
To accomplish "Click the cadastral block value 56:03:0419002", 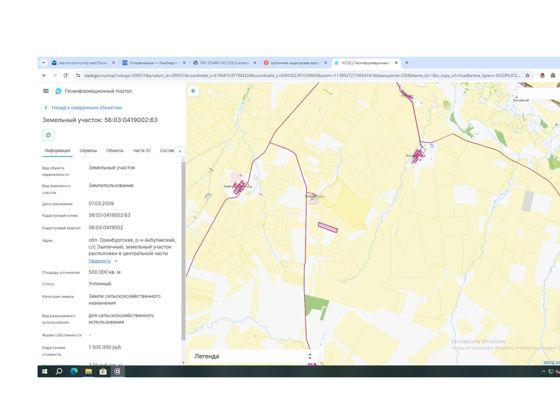I will coord(106,227).
